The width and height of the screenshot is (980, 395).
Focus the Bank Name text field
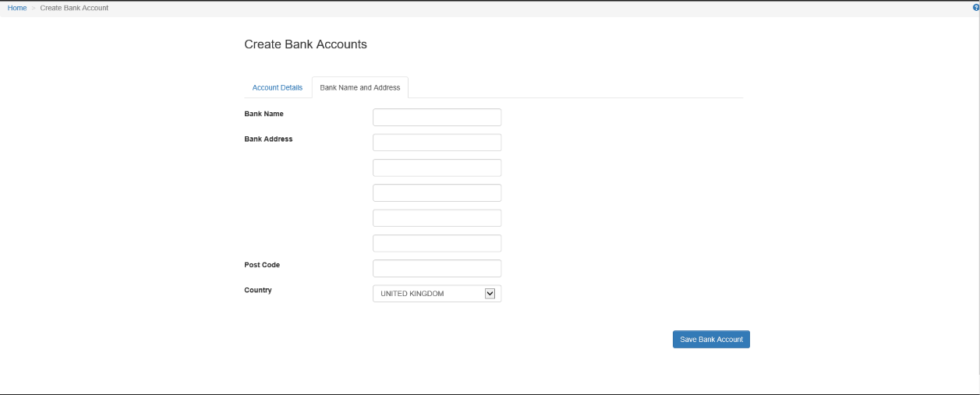[x=437, y=117]
